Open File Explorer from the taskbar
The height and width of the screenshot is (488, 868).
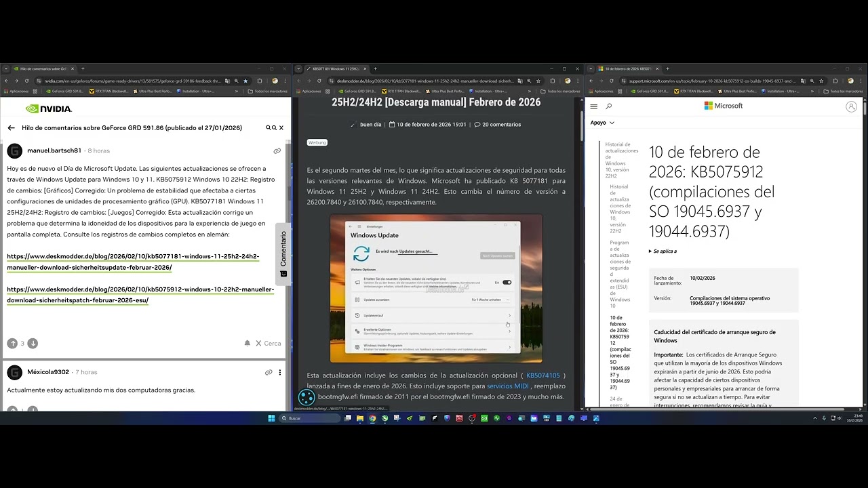point(360,418)
